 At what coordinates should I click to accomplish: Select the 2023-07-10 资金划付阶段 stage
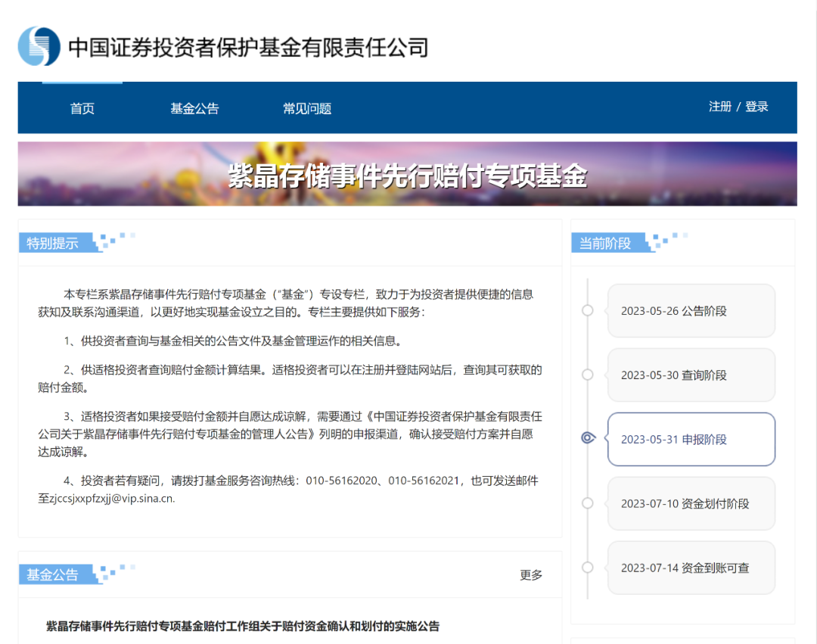pyautogui.click(x=691, y=504)
